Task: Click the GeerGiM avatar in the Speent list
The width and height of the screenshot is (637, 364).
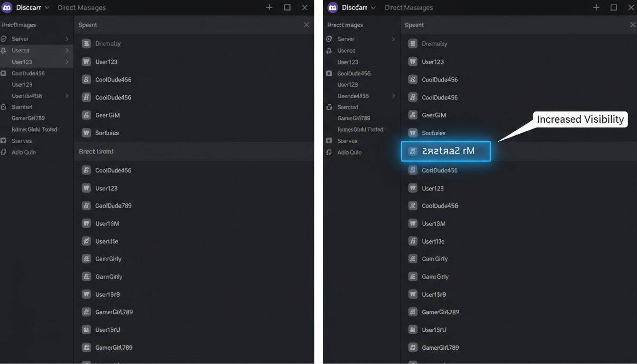Action: tap(85, 115)
